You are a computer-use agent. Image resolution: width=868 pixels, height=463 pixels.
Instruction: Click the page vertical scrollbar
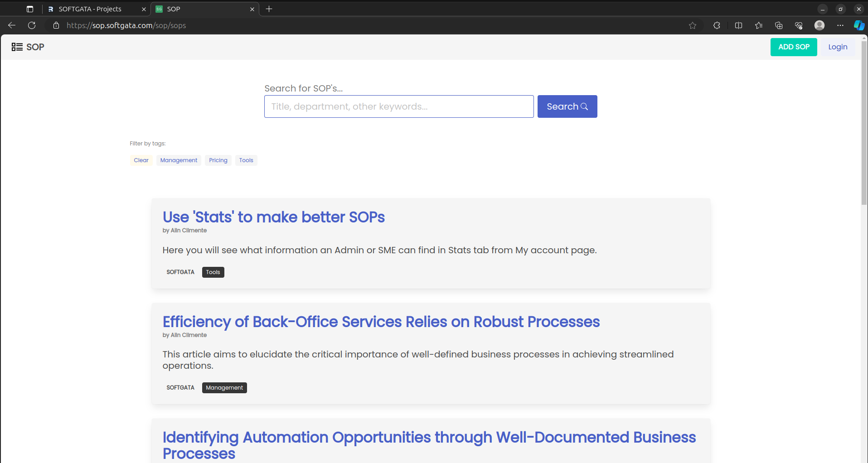[864, 136]
